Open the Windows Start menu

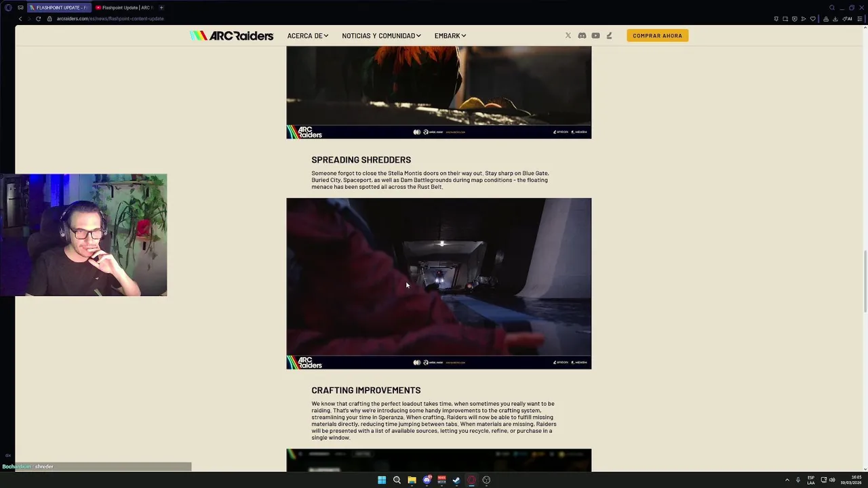pos(382,480)
